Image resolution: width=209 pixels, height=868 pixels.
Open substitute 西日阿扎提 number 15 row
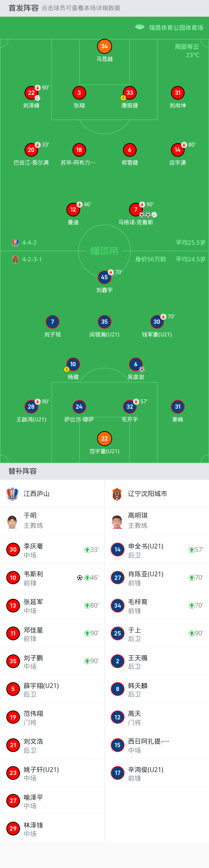pyautogui.click(x=156, y=745)
